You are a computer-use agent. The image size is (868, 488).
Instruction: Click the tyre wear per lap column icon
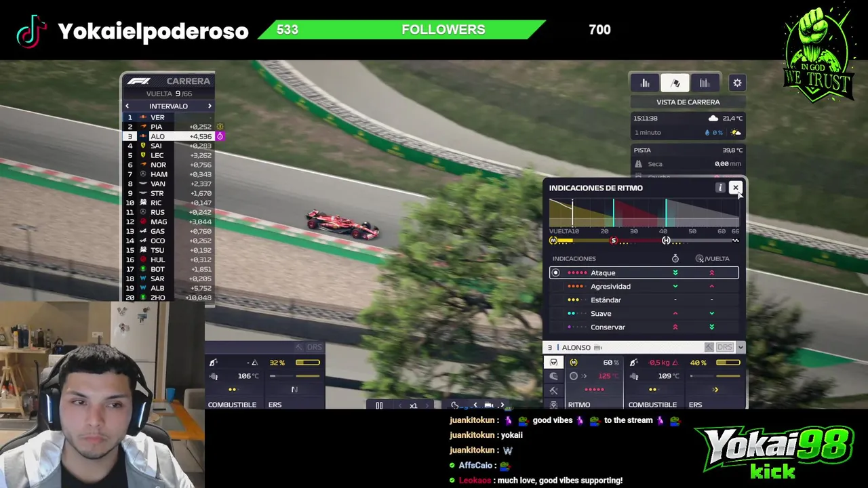[x=699, y=258]
